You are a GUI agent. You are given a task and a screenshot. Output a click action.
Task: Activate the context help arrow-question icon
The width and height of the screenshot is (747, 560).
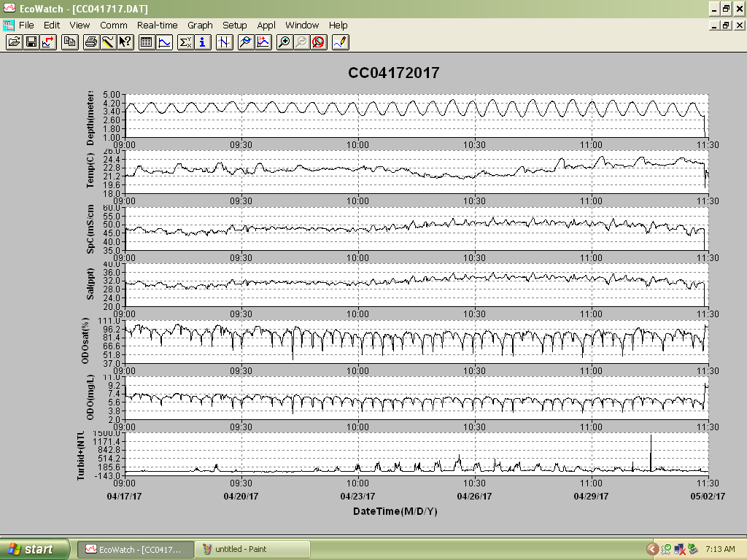click(x=125, y=42)
